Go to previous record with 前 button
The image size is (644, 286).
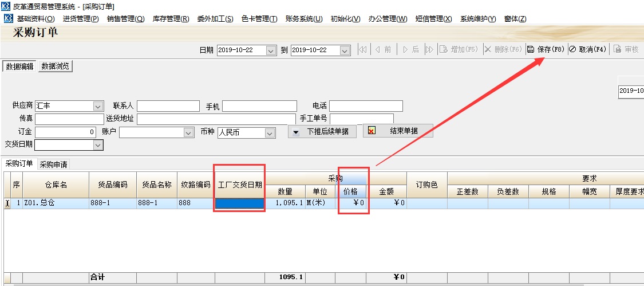click(383, 49)
